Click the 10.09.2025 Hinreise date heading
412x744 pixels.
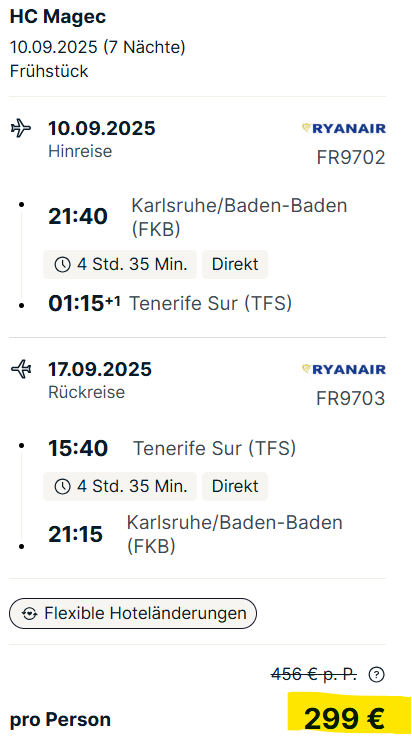pos(102,129)
